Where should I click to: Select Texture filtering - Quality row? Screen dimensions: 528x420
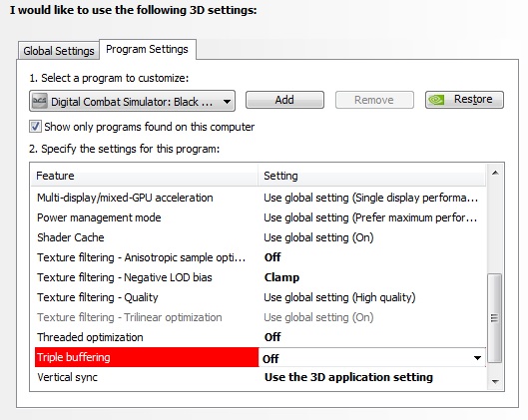(260, 297)
